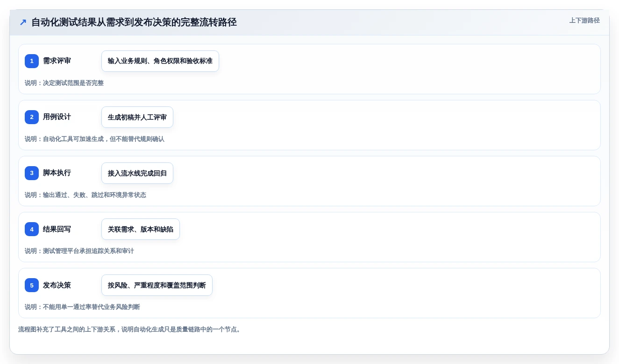
Task: Click the note 输出通过、失败、跳过和环境异常状态
Action: 85,195
